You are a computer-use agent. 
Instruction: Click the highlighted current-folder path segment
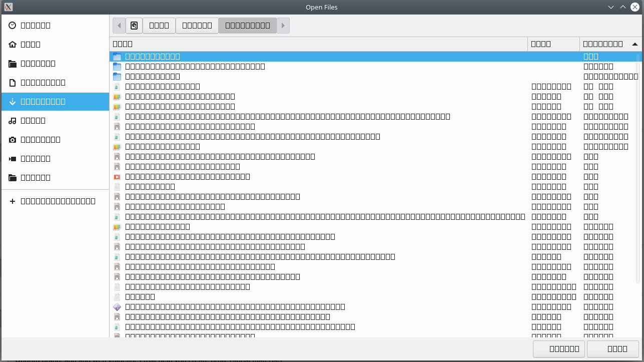point(248,26)
